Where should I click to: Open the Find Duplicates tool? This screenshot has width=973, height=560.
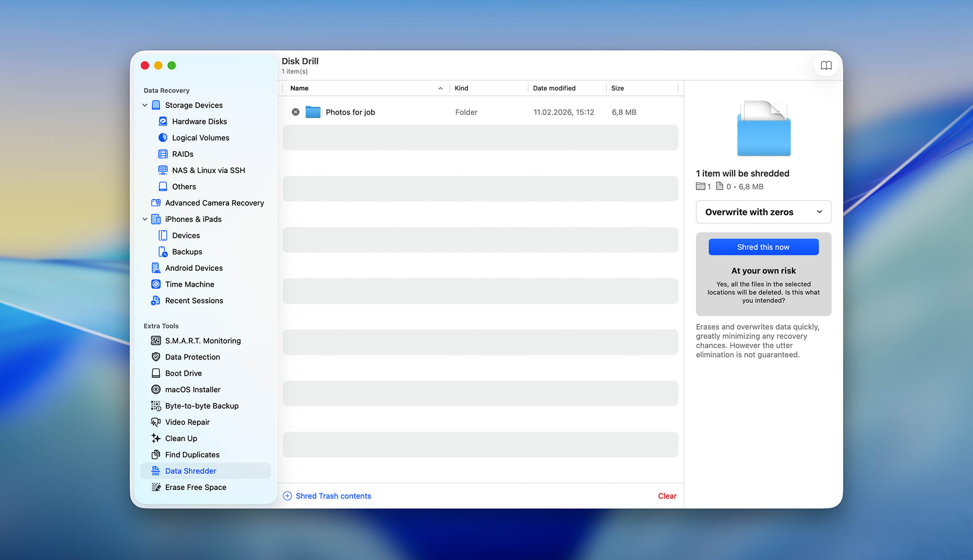point(192,455)
